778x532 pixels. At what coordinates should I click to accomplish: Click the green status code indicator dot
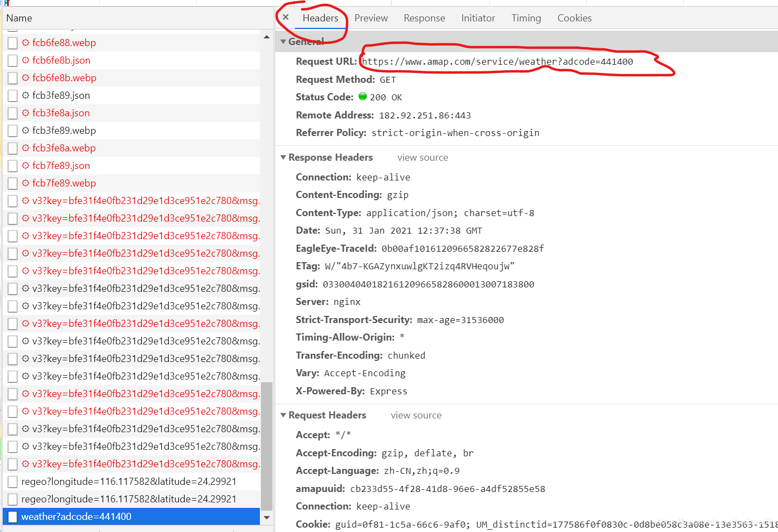[x=362, y=97]
